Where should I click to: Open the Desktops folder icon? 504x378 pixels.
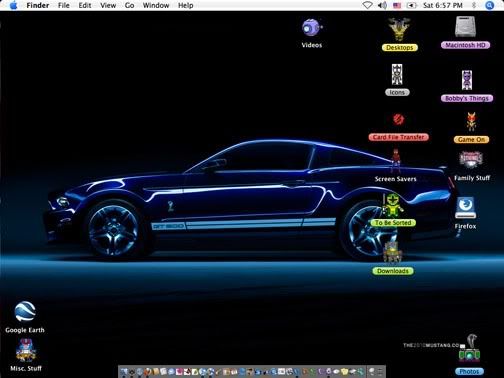(399, 30)
